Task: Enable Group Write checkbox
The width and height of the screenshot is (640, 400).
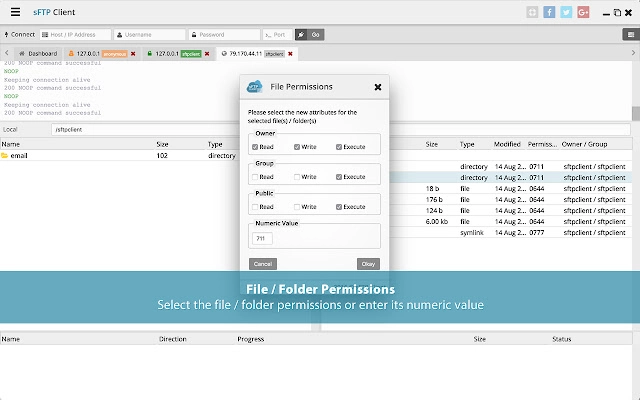Action: coord(297,177)
